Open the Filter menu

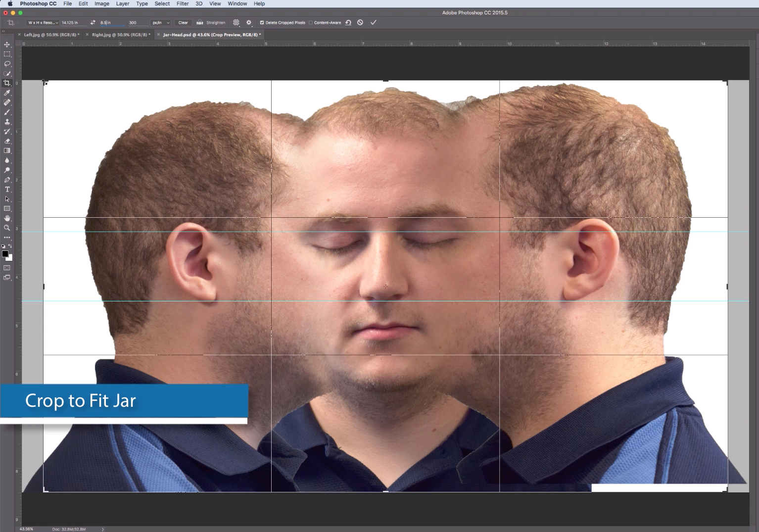183,3
